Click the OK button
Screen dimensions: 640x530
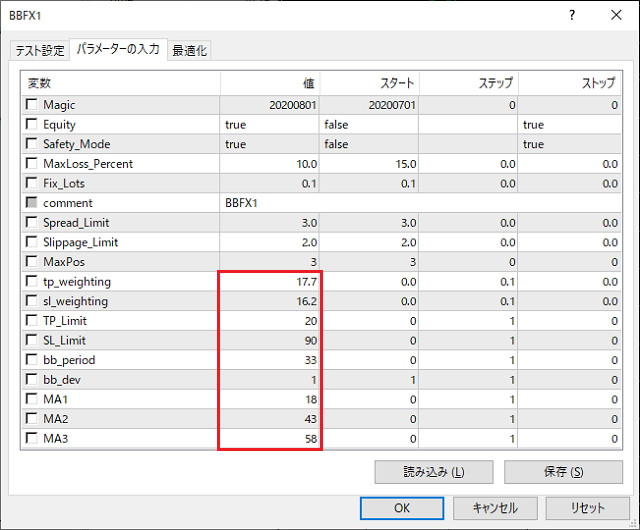click(x=402, y=508)
